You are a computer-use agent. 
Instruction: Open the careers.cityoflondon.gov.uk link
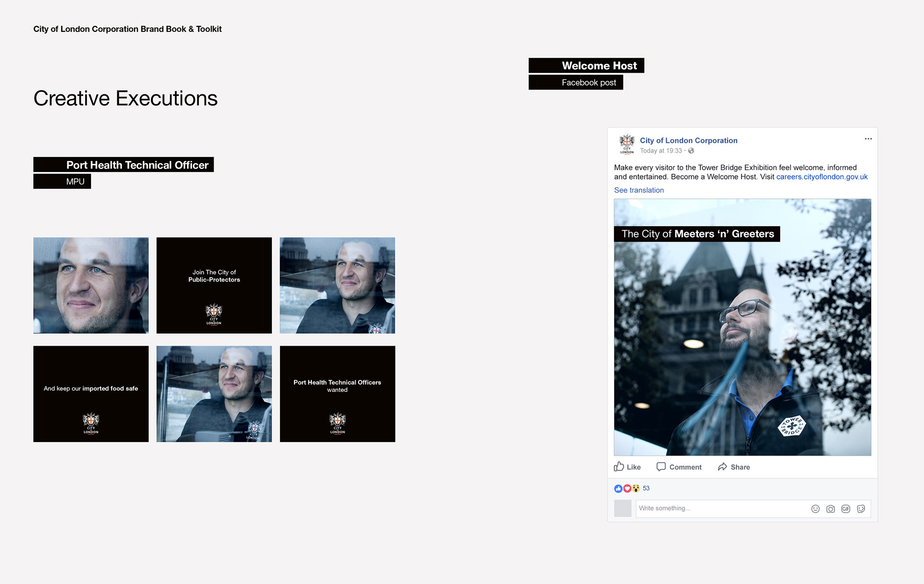coord(822,177)
